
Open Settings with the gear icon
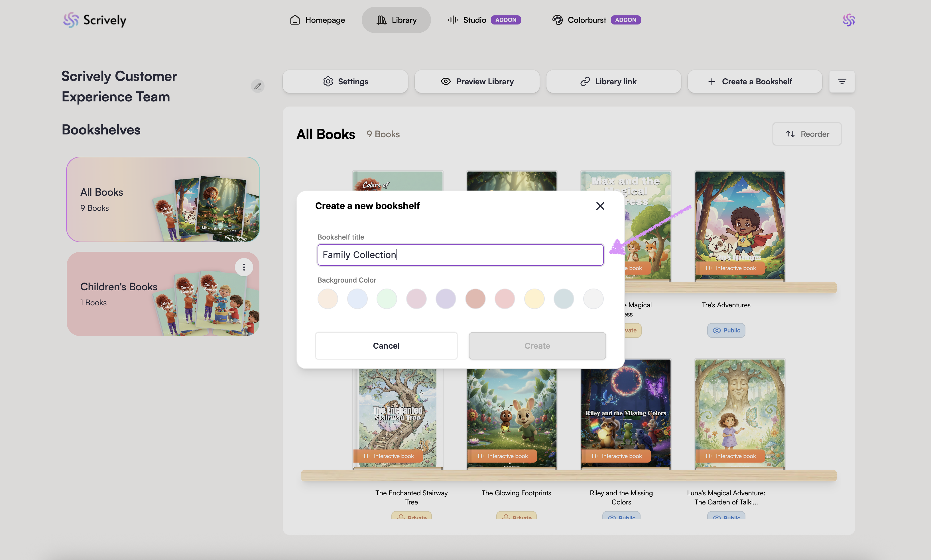click(x=345, y=81)
